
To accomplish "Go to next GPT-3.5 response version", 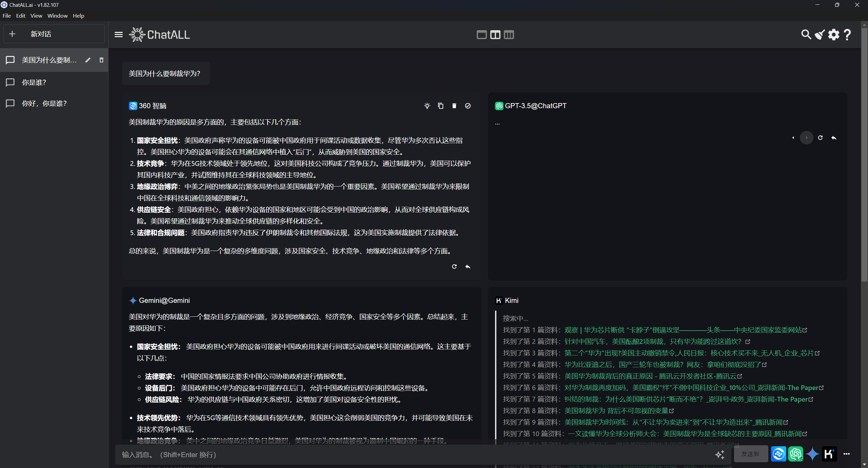I will tap(807, 138).
